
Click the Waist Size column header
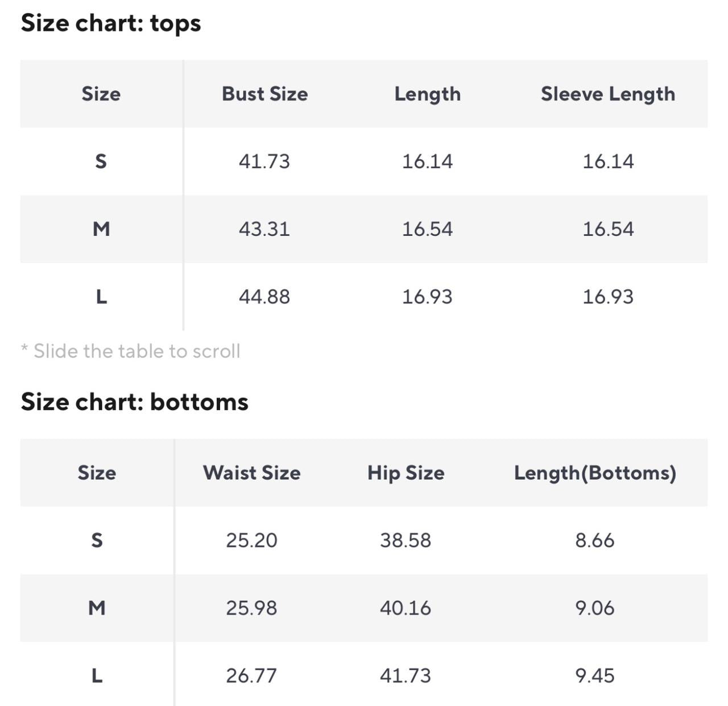pyautogui.click(x=251, y=473)
